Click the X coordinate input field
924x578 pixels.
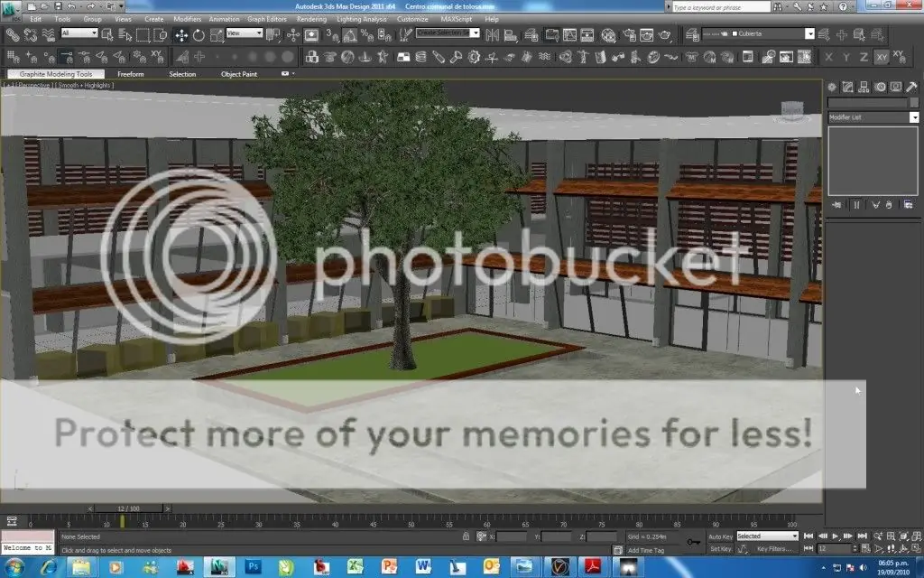click(512, 536)
